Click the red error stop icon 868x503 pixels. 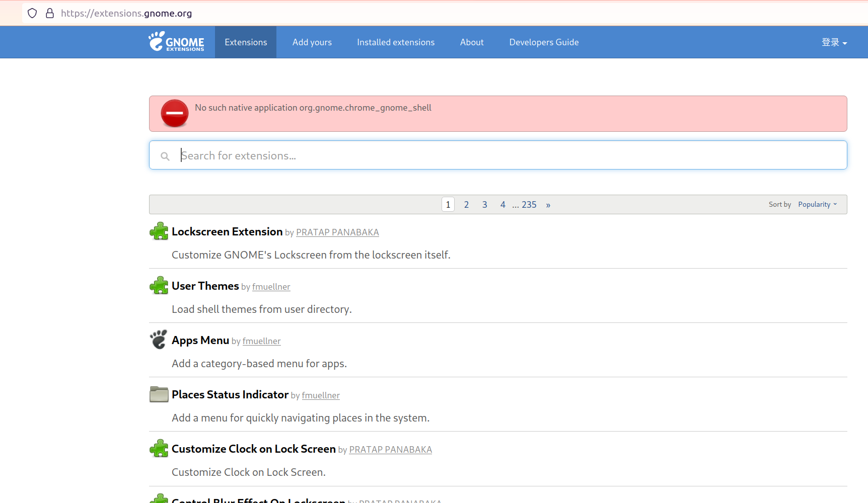(175, 113)
